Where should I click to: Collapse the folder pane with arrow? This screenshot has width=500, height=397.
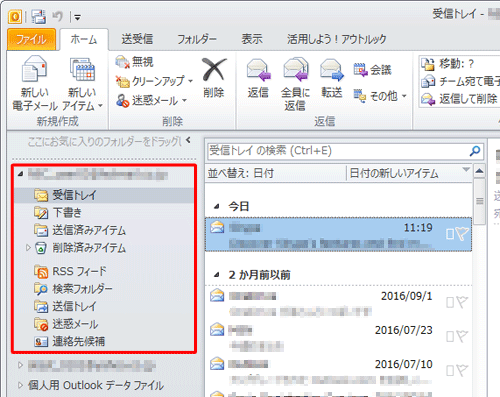coord(189,140)
